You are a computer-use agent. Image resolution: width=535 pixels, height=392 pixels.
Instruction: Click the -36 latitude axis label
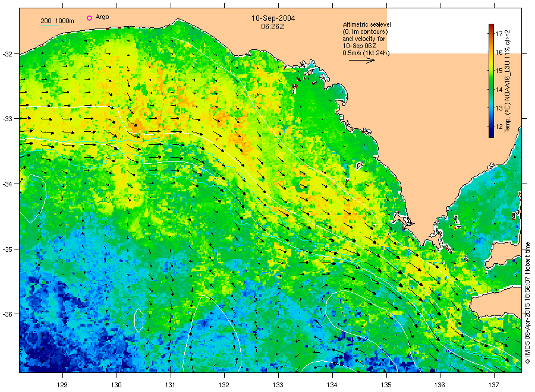click(x=9, y=314)
